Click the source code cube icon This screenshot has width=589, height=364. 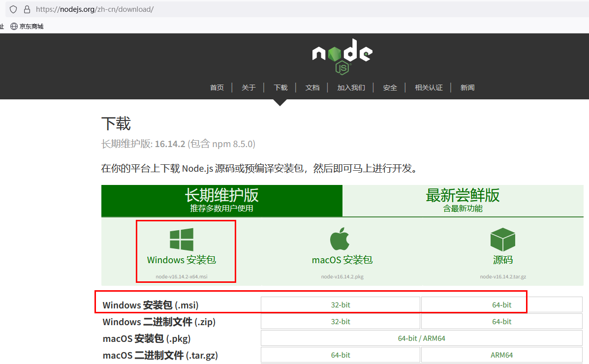(x=502, y=240)
